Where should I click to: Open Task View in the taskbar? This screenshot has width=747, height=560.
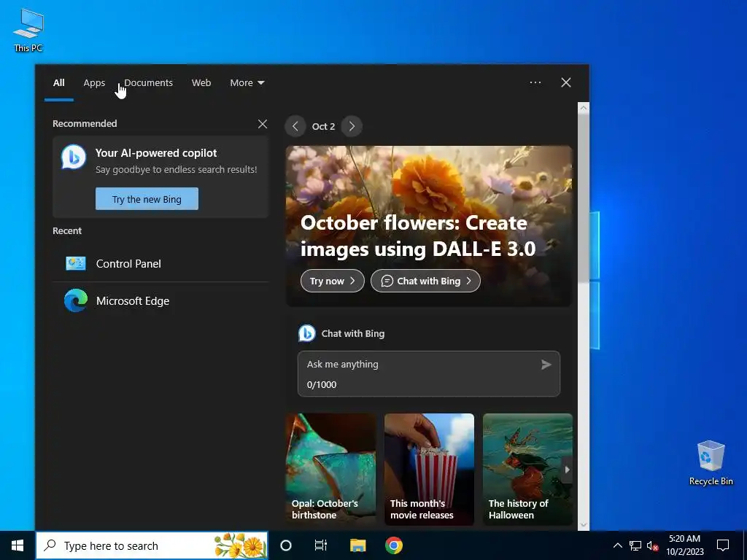(x=321, y=545)
